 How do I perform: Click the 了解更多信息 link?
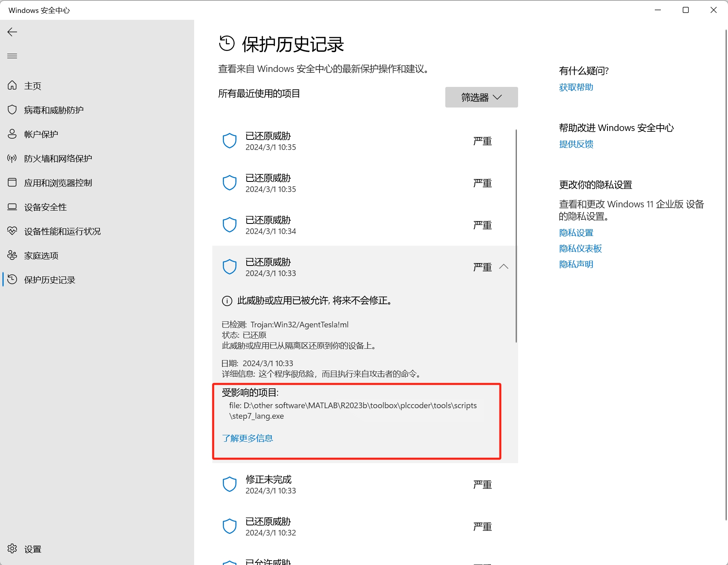pos(248,438)
